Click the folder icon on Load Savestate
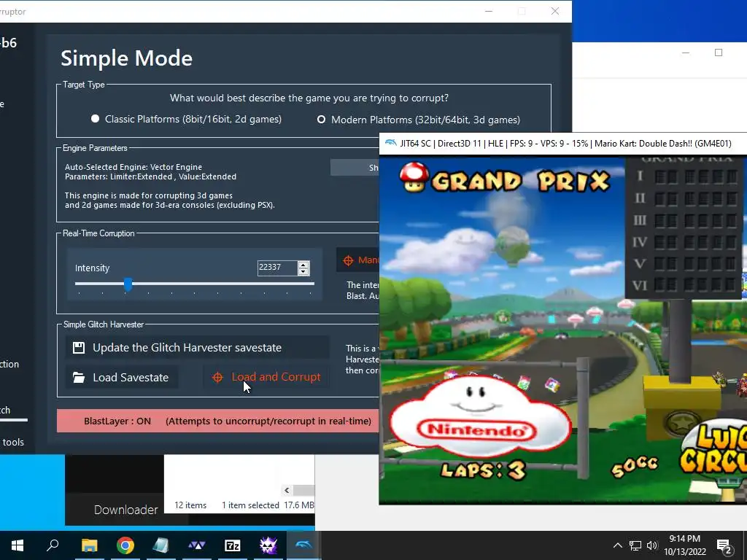This screenshot has width=747, height=560. 79,378
